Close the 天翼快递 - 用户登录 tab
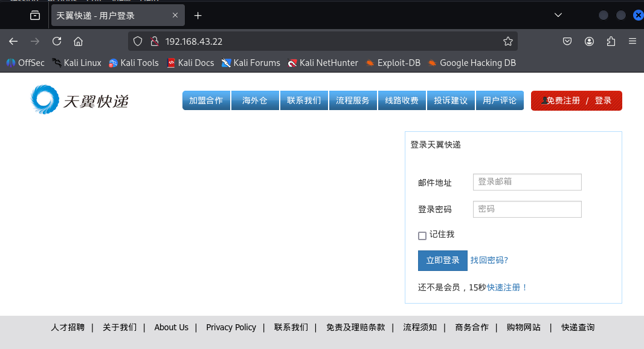The width and height of the screenshot is (644, 349). 175,15
